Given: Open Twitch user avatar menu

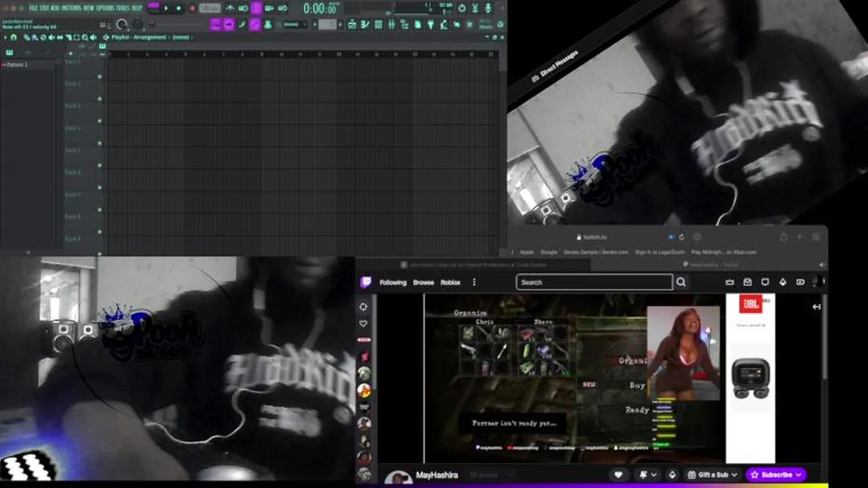Looking at the screenshot, I should pyautogui.click(x=818, y=282).
